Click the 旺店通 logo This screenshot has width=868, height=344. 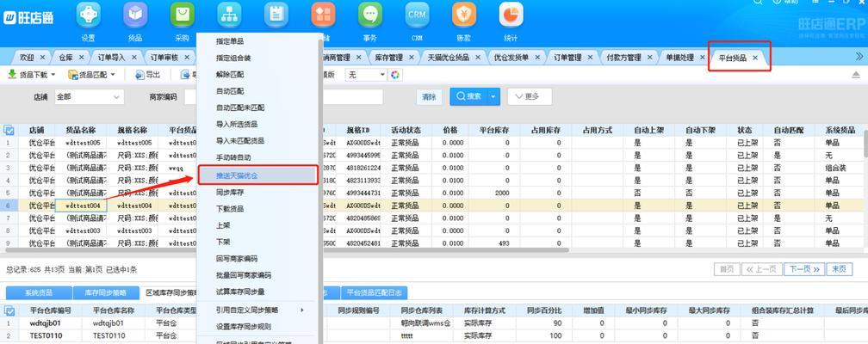pyautogui.click(x=28, y=18)
